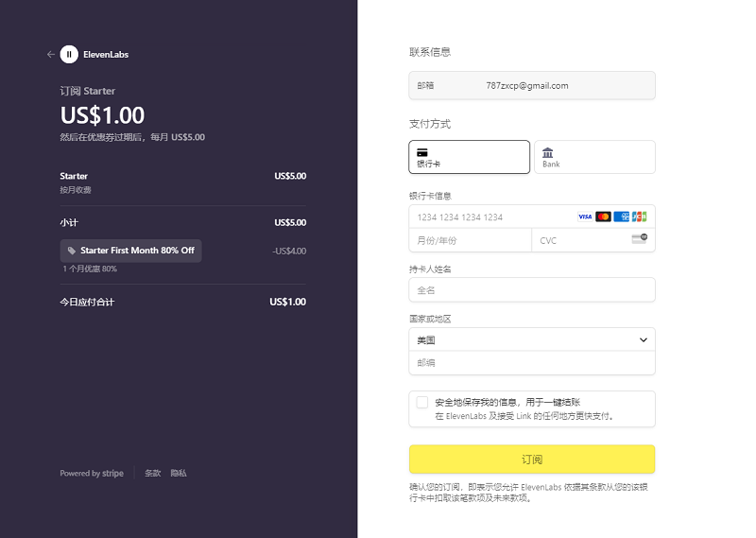Open the 条款 terms link
This screenshot has width=756, height=538.
(153, 474)
